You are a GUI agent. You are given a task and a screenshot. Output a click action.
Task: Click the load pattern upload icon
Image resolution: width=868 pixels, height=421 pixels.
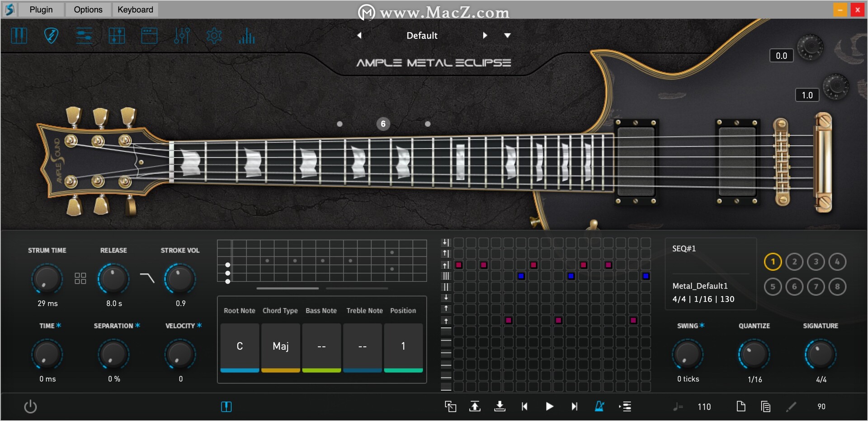click(475, 407)
